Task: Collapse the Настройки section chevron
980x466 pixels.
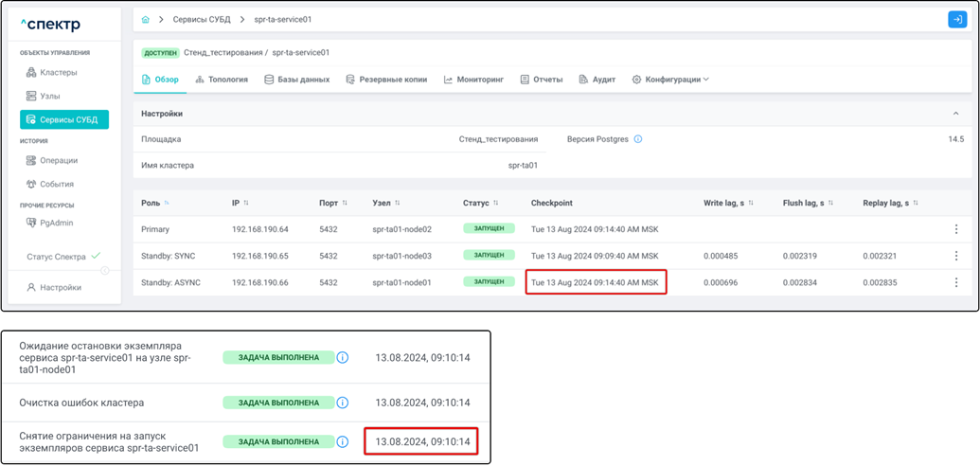Action: tap(955, 114)
